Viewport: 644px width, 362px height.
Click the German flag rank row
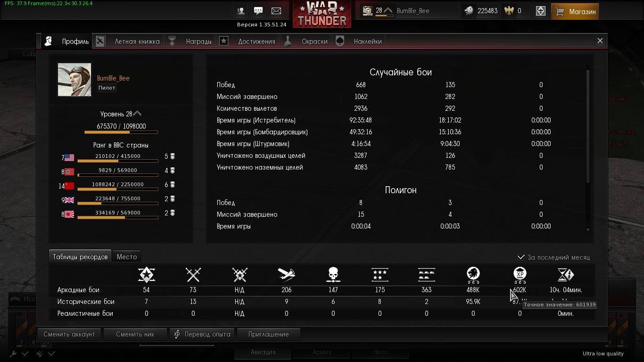pyautogui.click(x=118, y=172)
